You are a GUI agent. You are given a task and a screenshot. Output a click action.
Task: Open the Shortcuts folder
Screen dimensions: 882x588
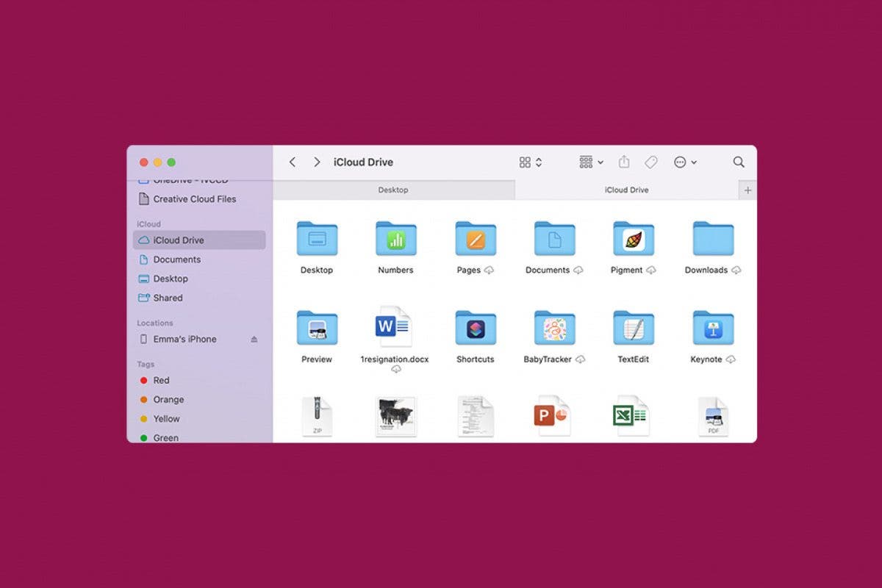click(x=475, y=329)
